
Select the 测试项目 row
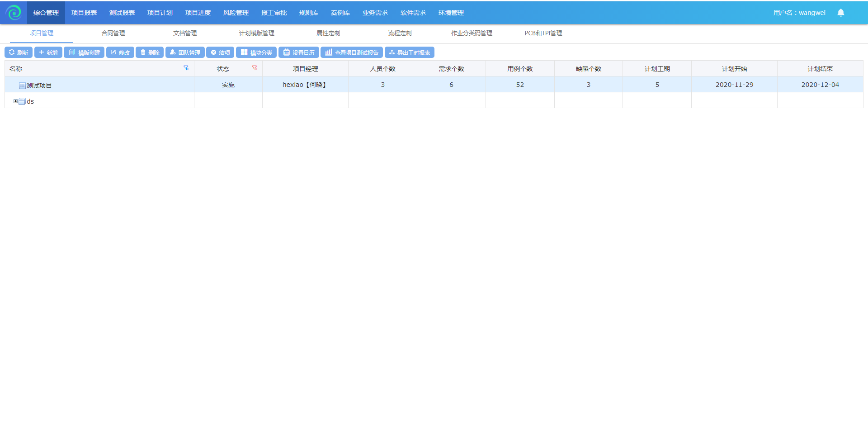(x=39, y=85)
